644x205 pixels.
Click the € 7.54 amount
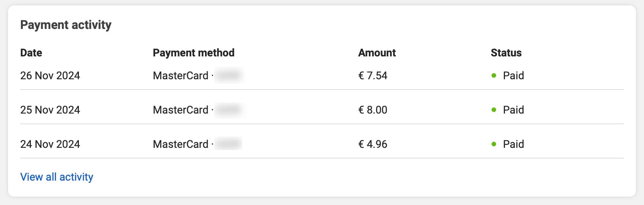click(x=373, y=75)
